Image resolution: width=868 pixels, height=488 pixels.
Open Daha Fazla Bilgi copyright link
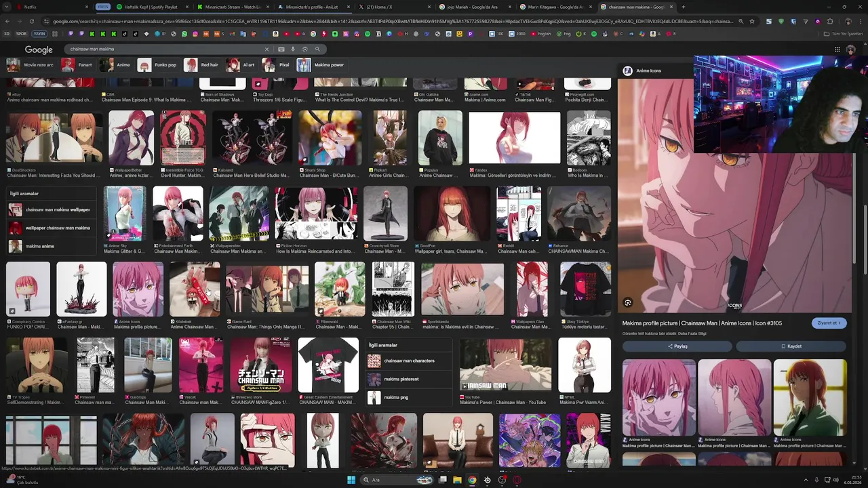pos(692,333)
